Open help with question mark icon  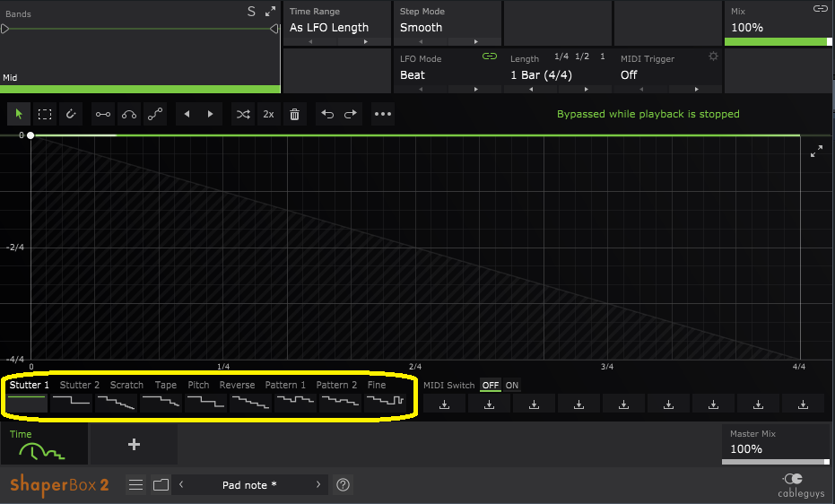343,485
